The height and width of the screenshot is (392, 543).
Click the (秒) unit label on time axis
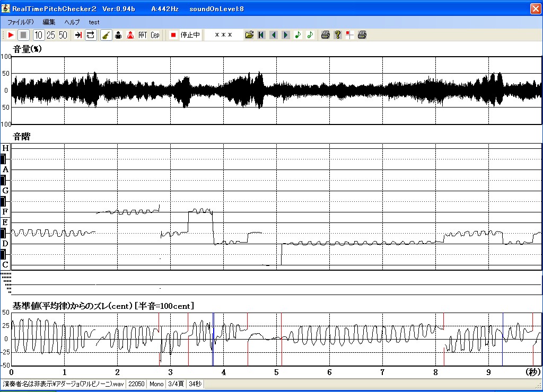(x=533, y=372)
